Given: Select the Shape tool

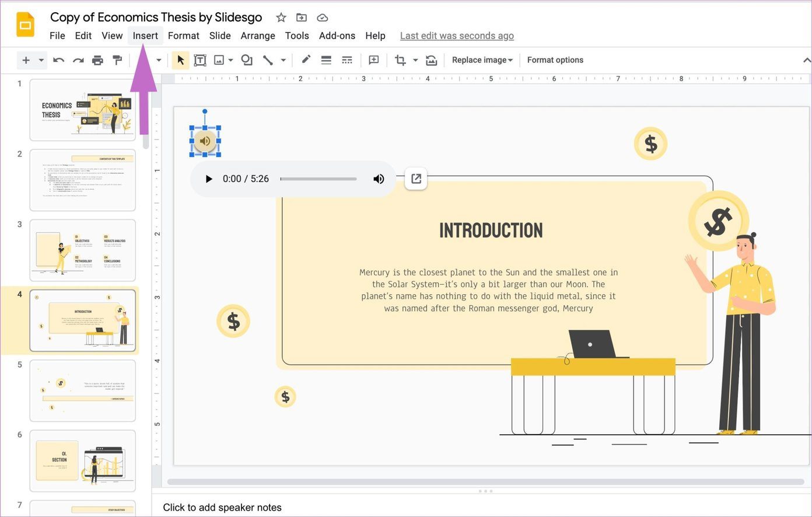Looking at the screenshot, I should tap(247, 60).
